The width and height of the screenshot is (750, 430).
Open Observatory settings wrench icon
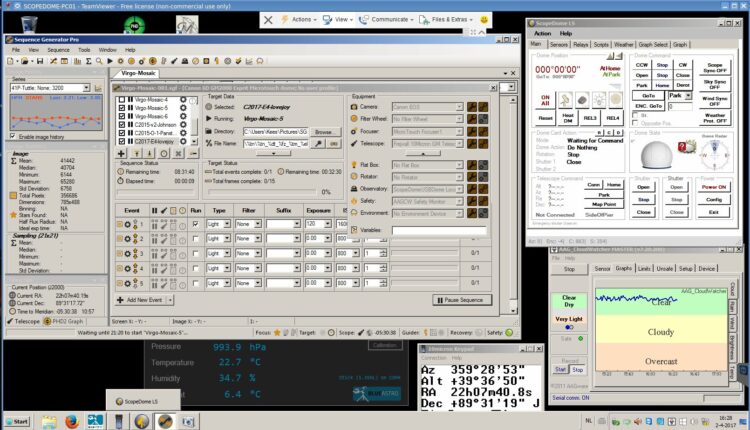coord(472,189)
